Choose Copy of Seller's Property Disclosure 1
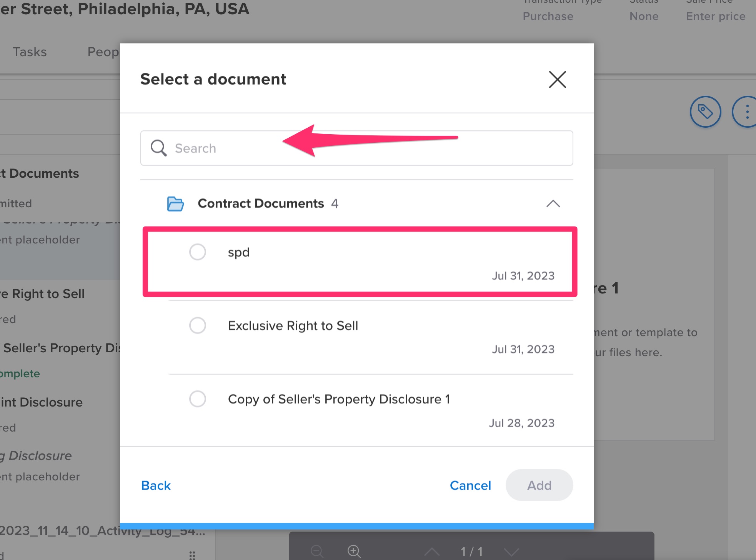Viewport: 756px width, 560px height. (198, 399)
